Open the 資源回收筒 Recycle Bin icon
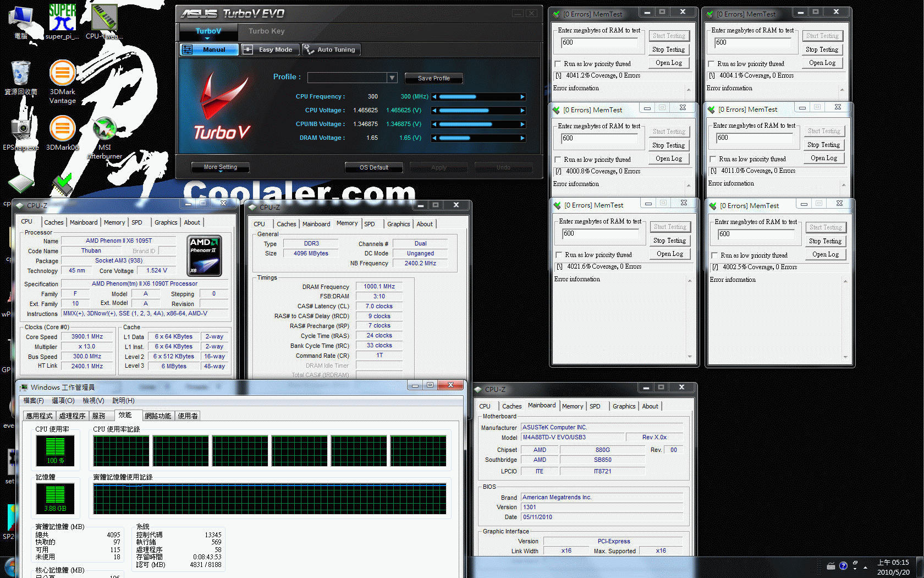 (x=21, y=78)
